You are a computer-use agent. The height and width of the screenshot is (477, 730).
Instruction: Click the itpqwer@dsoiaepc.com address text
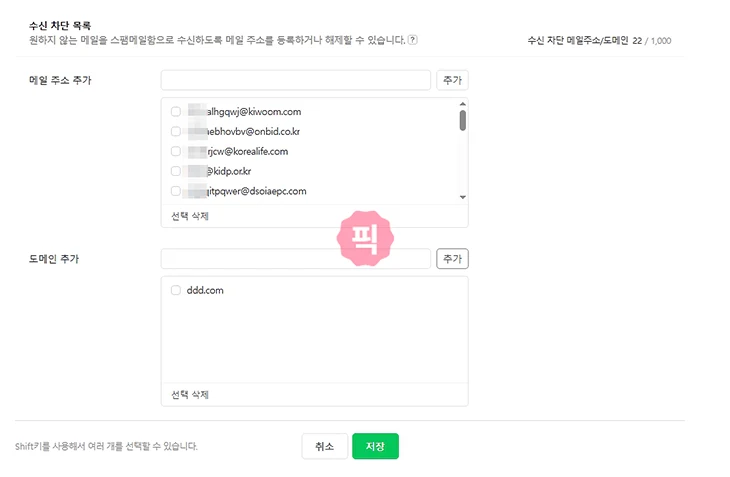257,191
